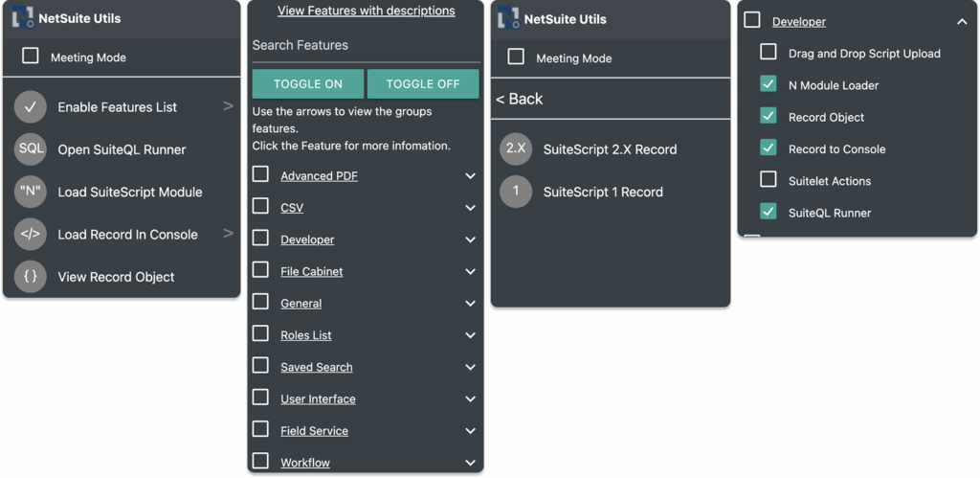The image size is (980, 478).
Task: Uncheck the Record Object checkbox
Action: point(768,116)
